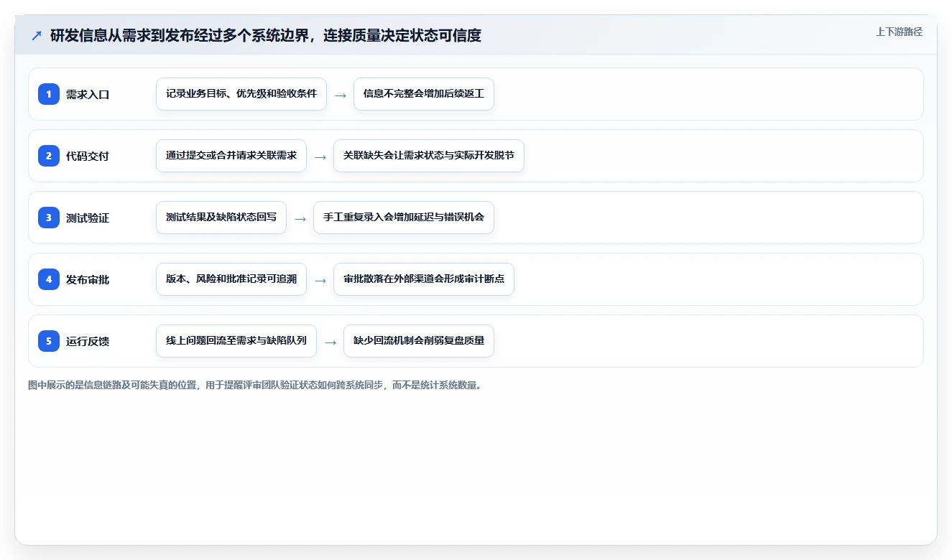Click the 运行反馈 step label

coord(88,341)
